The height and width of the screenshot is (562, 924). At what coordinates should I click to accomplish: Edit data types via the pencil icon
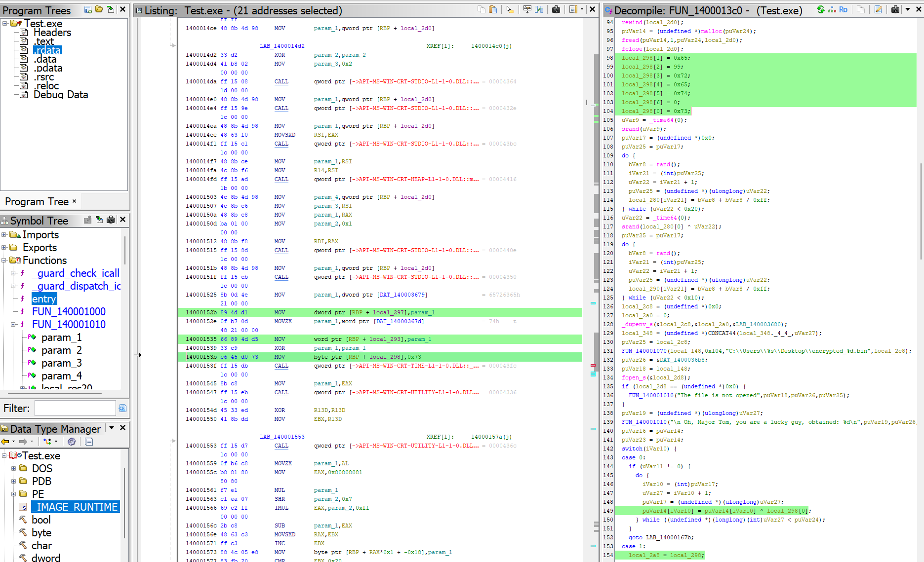[878, 10]
